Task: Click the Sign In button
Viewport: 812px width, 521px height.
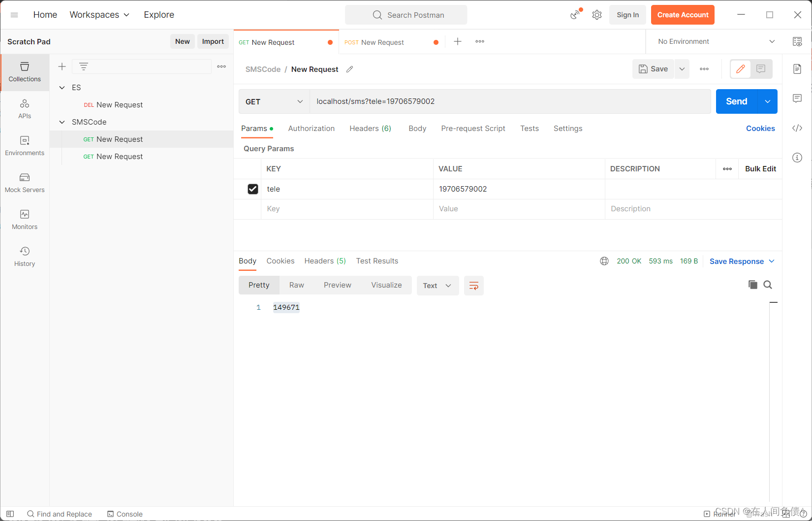Action: pyautogui.click(x=628, y=15)
